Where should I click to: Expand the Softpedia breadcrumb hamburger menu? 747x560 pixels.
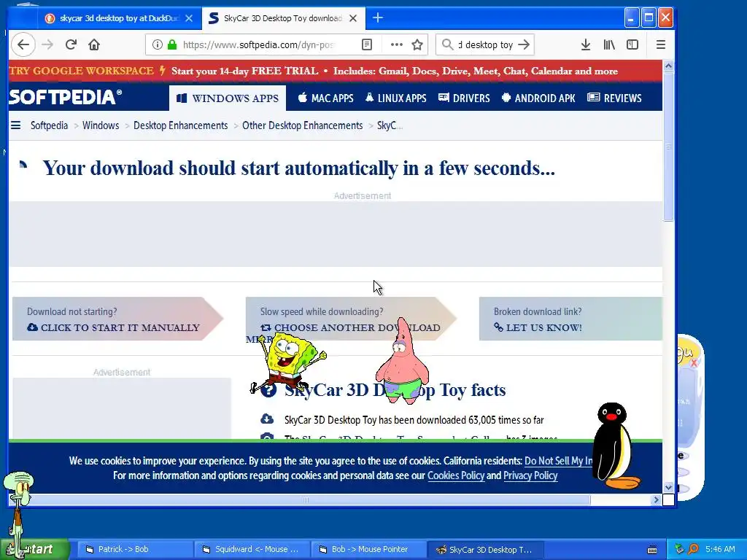(16, 125)
